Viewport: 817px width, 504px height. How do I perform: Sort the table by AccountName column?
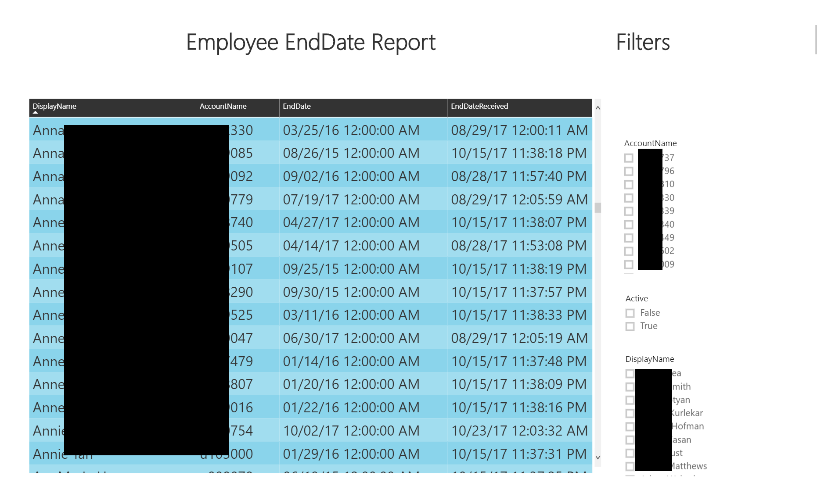(223, 106)
